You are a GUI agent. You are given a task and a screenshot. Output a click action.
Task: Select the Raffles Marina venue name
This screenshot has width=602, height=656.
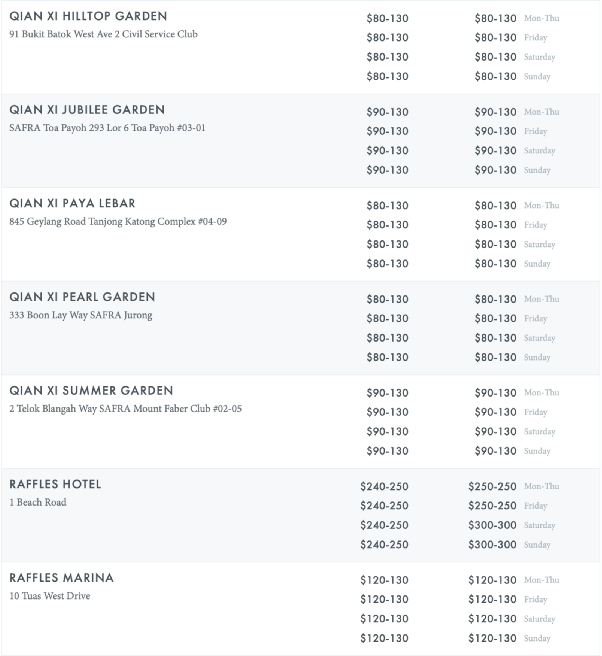tap(61, 578)
